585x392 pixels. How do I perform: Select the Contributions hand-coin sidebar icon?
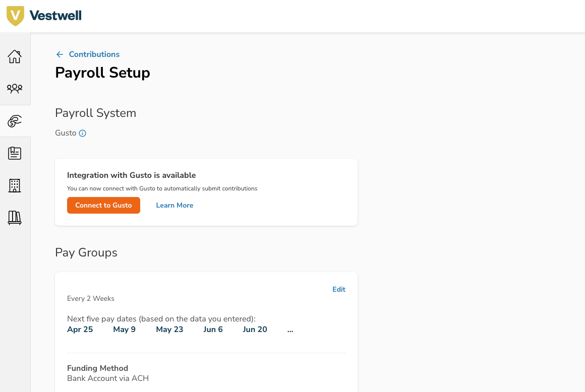(x=15, y=121)
